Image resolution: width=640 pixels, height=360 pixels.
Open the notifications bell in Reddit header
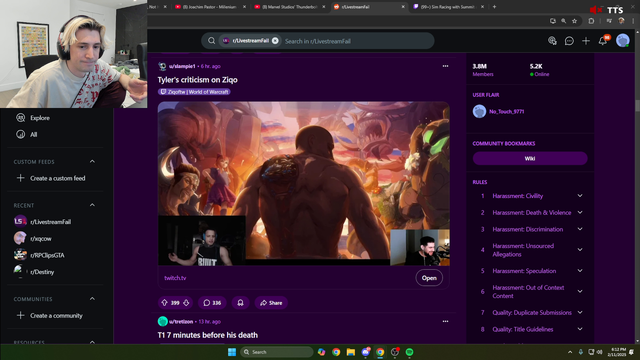click(x=602, y=41)
